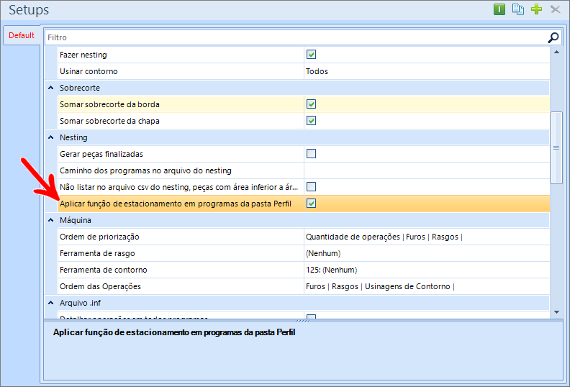Click the scrollbar down arrow
The width and height of the screenshot is (575, 392).
pyautogui.click(x=556, y=312)
